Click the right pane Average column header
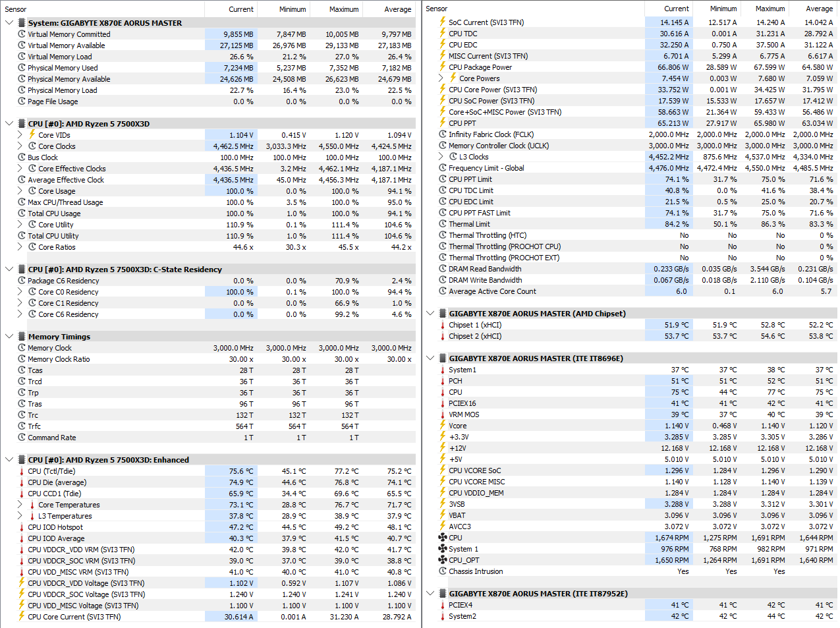The height and width of the screenshot is (628, 840). tap(819, 9)
